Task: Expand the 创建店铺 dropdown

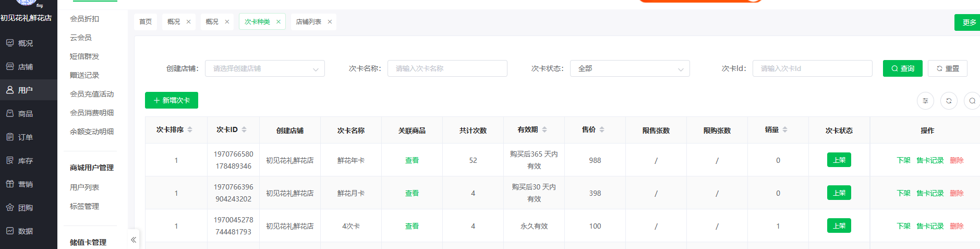Action: click(264, 69)
